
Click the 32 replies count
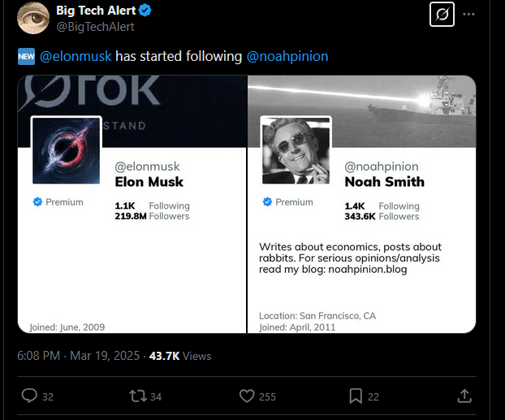48,397
